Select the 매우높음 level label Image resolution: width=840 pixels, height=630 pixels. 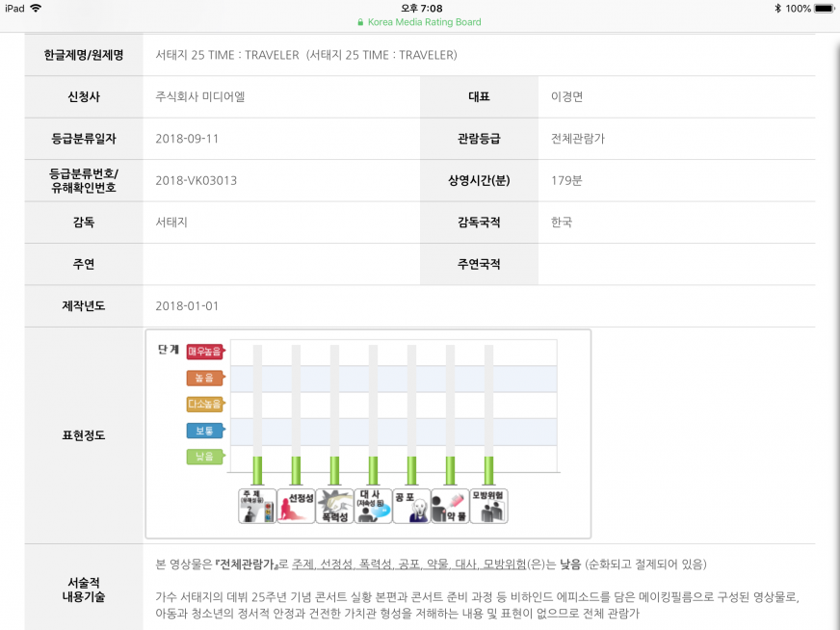click(x=205, y=352)
